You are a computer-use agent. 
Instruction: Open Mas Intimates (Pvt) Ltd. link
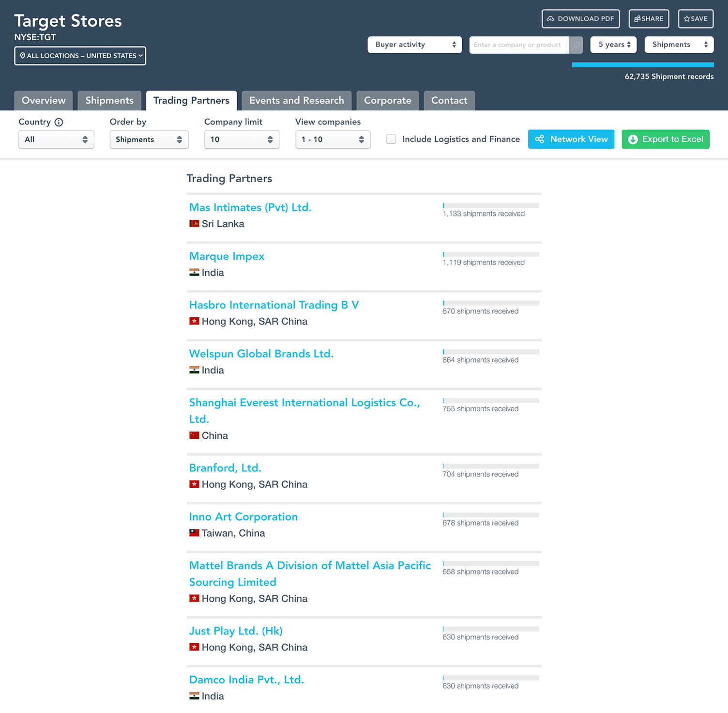[x=250, y=207]
